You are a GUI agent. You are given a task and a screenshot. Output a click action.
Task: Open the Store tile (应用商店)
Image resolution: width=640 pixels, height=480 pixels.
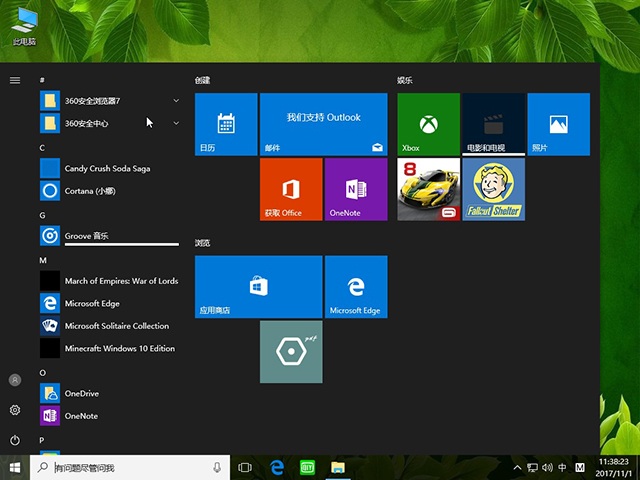[259, 287]
